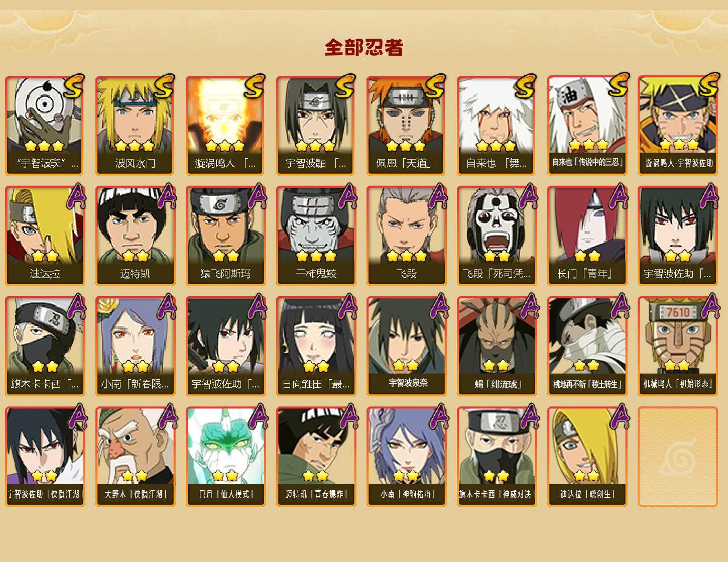Select the 干柿鬼鲛 ninja card
Screen dimensions: 728x562
point(316,236)
